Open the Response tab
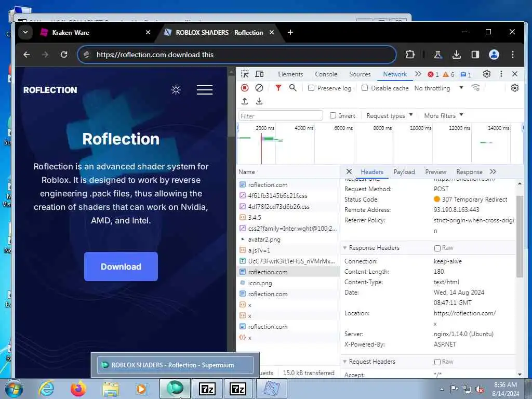The height and width of the screenshot is (399, 532). pyautogui.click(x=469, y=171)
